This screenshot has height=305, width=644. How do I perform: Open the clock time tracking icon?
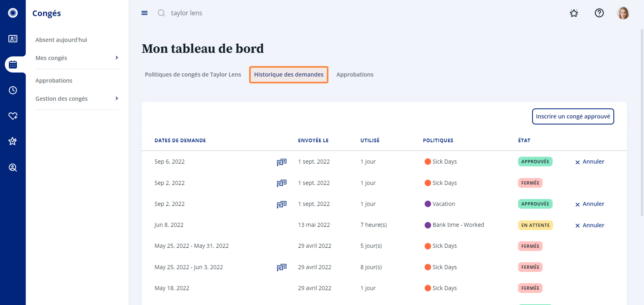click(13, 90)
